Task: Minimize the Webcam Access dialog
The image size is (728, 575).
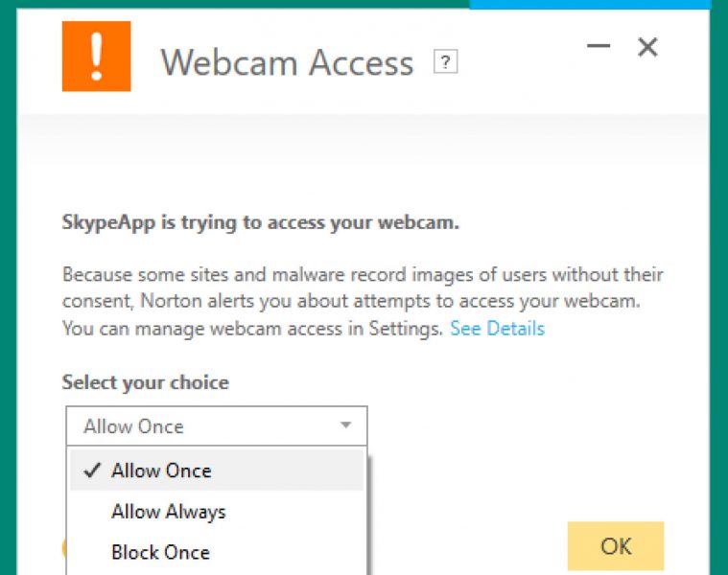Action: (x=599, y=46)
